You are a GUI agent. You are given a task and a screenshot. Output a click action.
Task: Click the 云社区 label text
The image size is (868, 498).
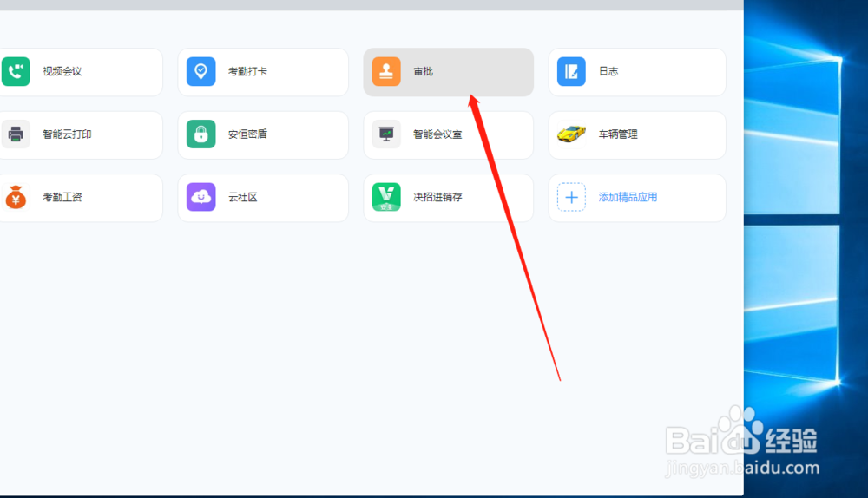click(x=242, y=197)
